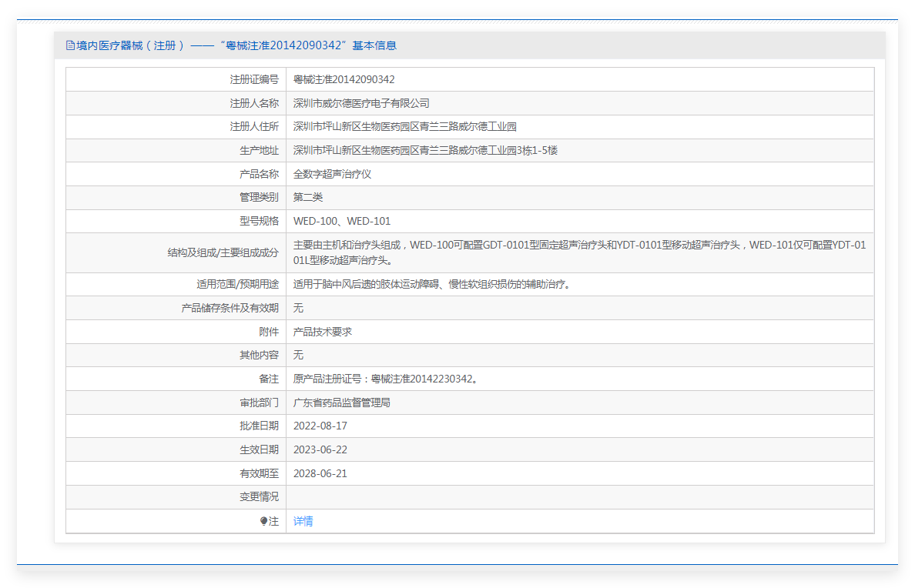Click the 备注 label
This screenshot has height=588, width=915.
coord(269,379)
